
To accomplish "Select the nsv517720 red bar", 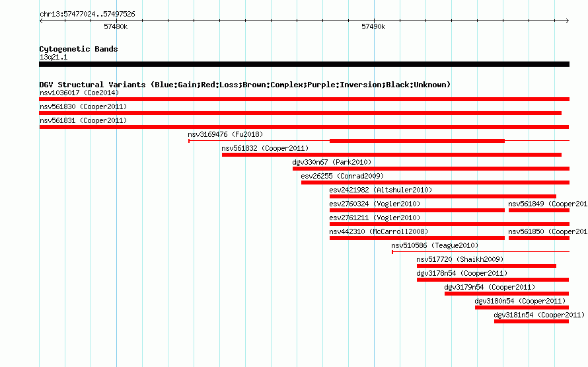I will coord(486,266).
